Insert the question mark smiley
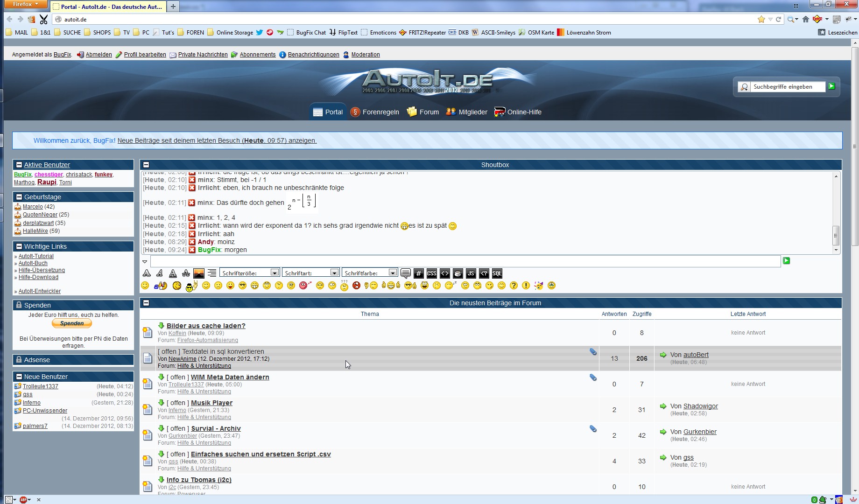The height and width of the screenshot is (504, 859). tap(514, 286)
